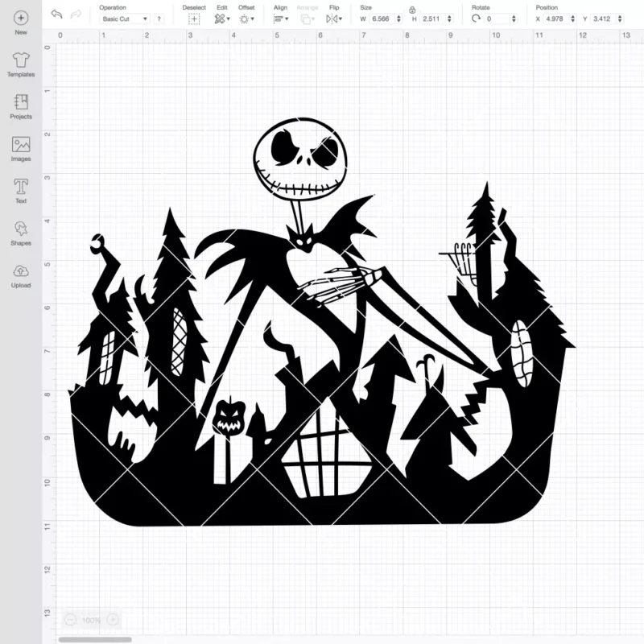
Task: Click the Y position field
Action: pyautogui.click(x=603, y=19)
